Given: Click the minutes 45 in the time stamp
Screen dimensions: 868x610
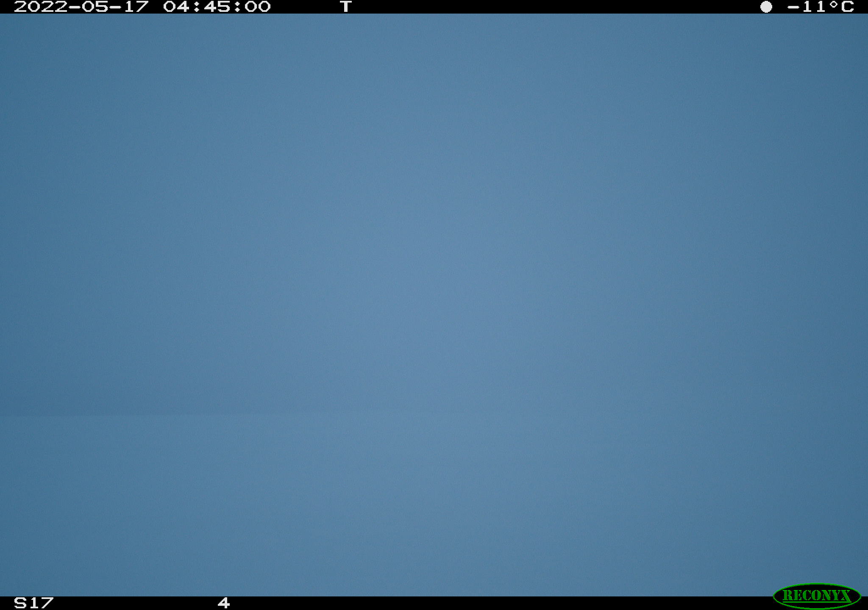Looking at the screenshot, I should 217,7.
